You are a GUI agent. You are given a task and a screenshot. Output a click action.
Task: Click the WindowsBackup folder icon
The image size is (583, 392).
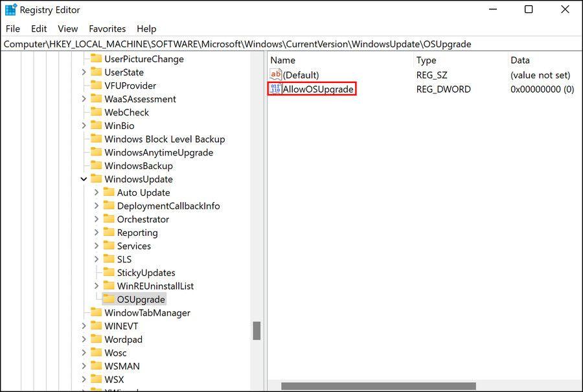(x=96, y=165)
